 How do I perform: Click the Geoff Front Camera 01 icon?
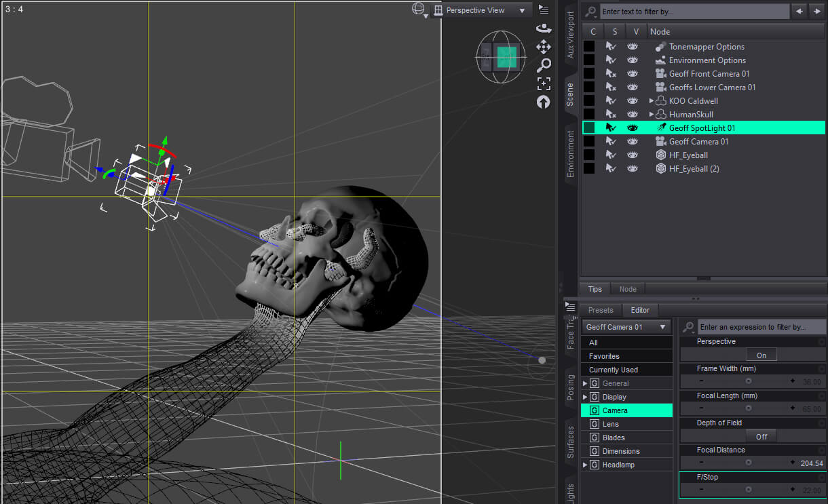[660, 74]
